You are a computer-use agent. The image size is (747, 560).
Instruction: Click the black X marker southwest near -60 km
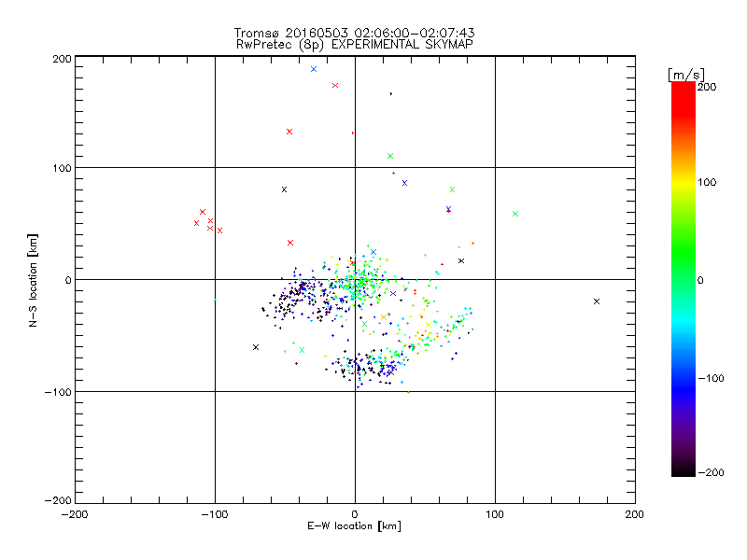tap(256, 347)
